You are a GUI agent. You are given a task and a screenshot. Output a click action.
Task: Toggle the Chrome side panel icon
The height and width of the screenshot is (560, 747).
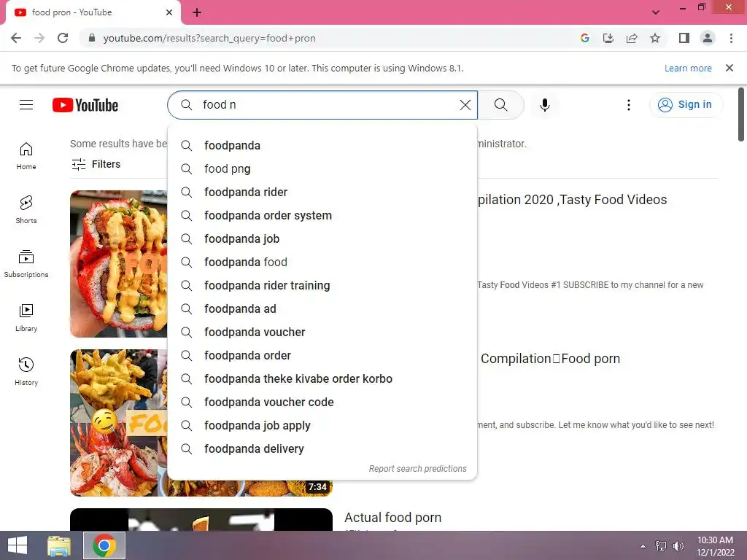tap(684, 38)
